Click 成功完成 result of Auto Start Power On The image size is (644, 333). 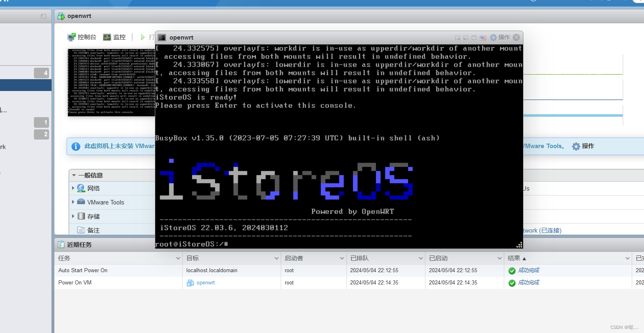point(529,270)
